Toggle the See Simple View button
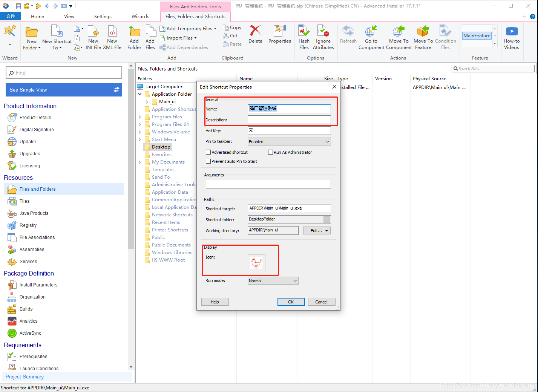 [x=64, y=90]
